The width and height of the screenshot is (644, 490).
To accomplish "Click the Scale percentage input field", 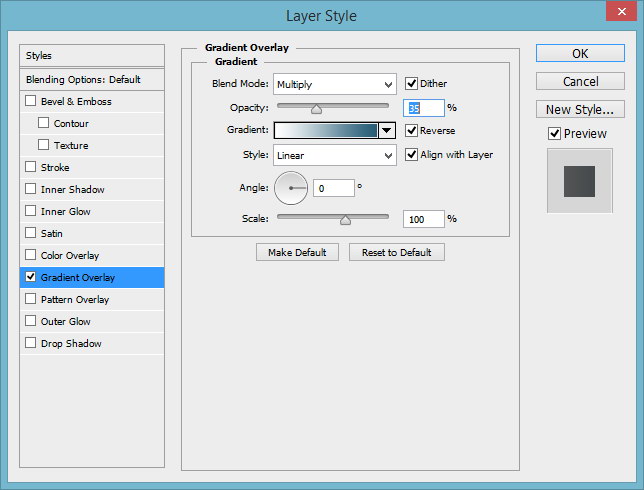I will 423,219.
